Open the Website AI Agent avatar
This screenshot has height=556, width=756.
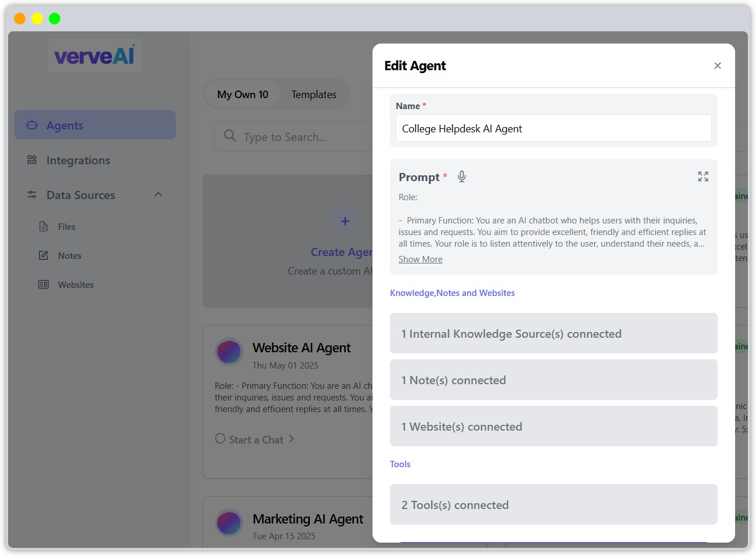229,352
